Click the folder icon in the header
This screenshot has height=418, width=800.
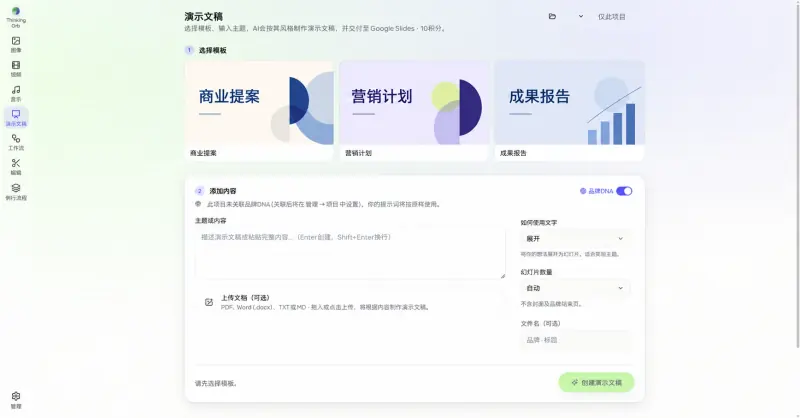[552, 16]
